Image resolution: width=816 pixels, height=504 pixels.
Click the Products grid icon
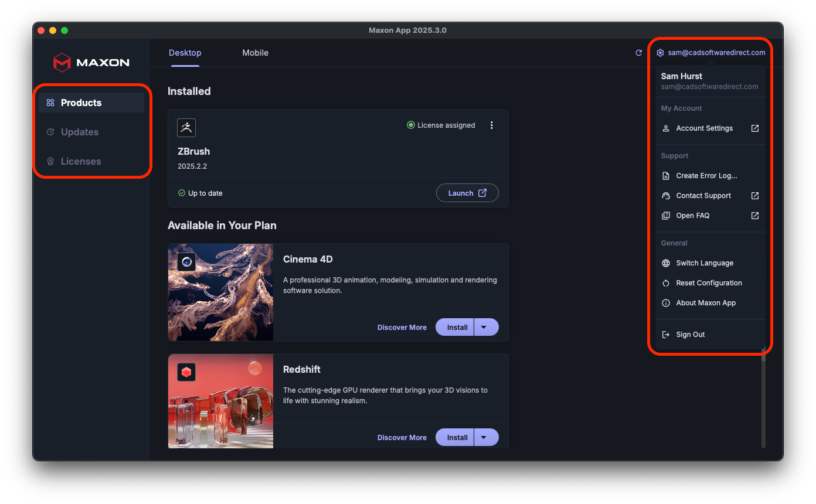[50, 103]
